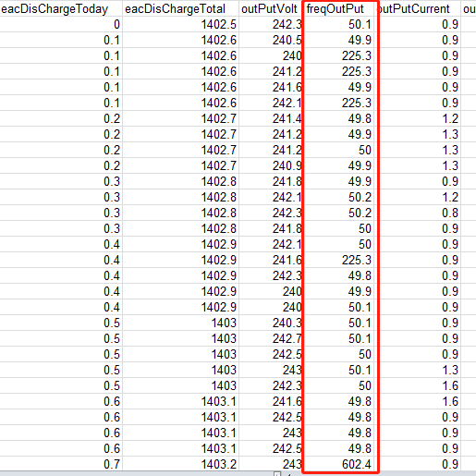Select the cell containing 602.4
The height and width of the screenshot is (476, 476).
point(338,464)
